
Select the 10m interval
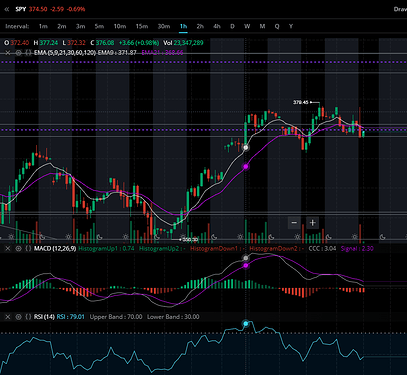120,26
